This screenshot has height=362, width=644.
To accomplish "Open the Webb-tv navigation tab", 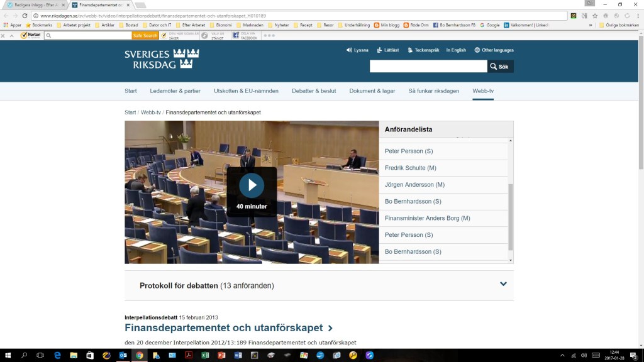I will [x=482, y=91].
